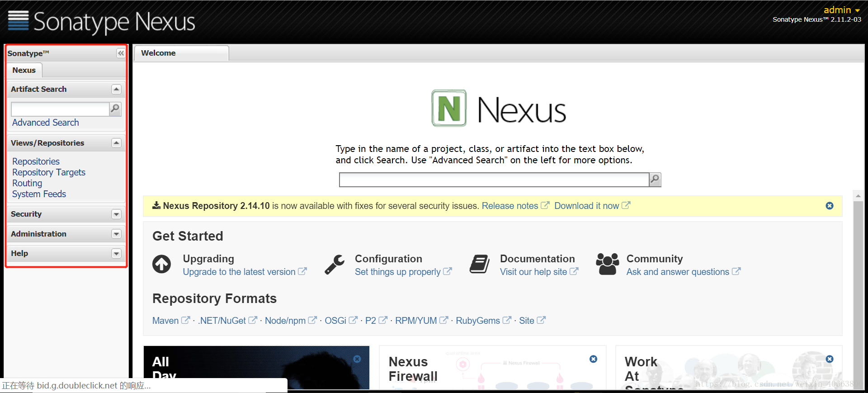The height and width of the screenshot is (393, 868).
Task: Click the Repository Formats heading
Action: [x=214, y=298]
